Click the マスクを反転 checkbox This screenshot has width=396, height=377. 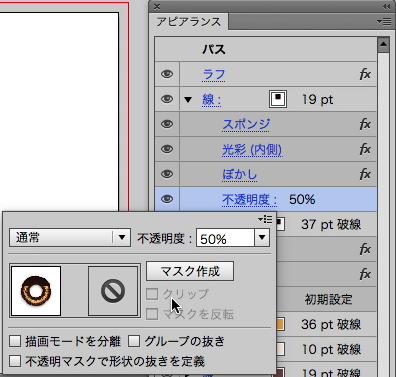[x=152, y=314]
